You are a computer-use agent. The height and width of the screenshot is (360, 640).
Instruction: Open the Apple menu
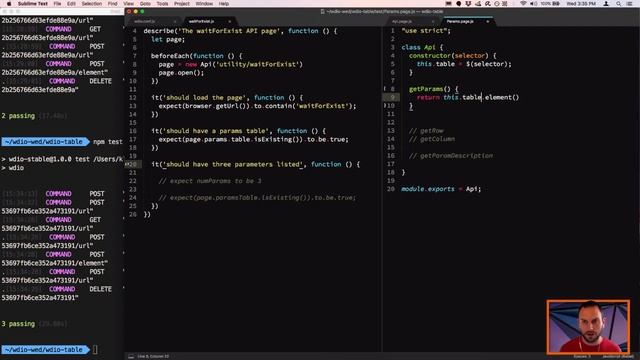(x=9, y=4)
